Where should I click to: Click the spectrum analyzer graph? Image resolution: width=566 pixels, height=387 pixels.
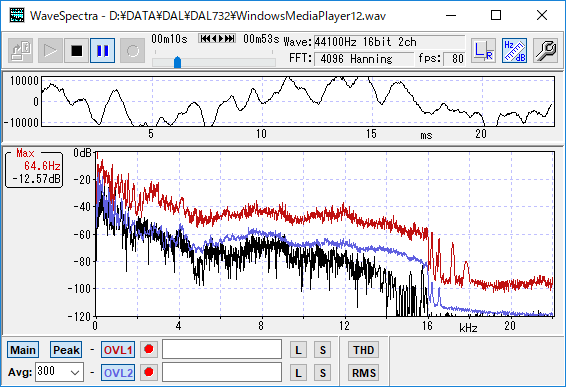tap(325, 234)
